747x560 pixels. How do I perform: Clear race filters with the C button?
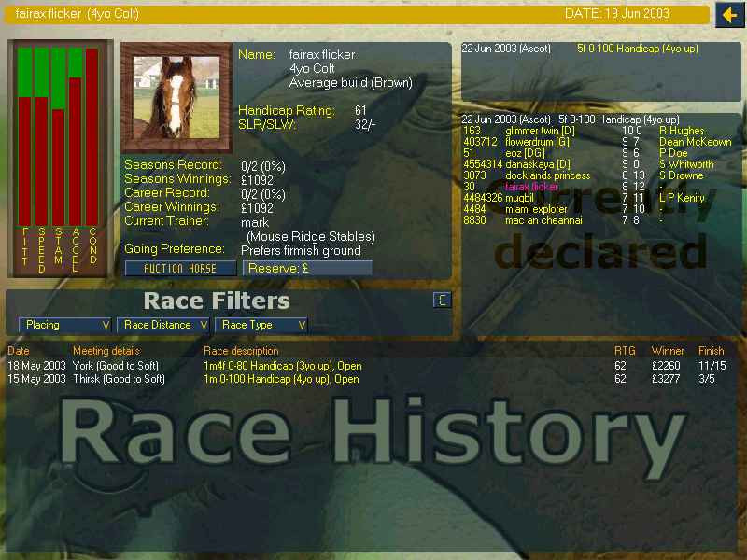click(442, 300)
